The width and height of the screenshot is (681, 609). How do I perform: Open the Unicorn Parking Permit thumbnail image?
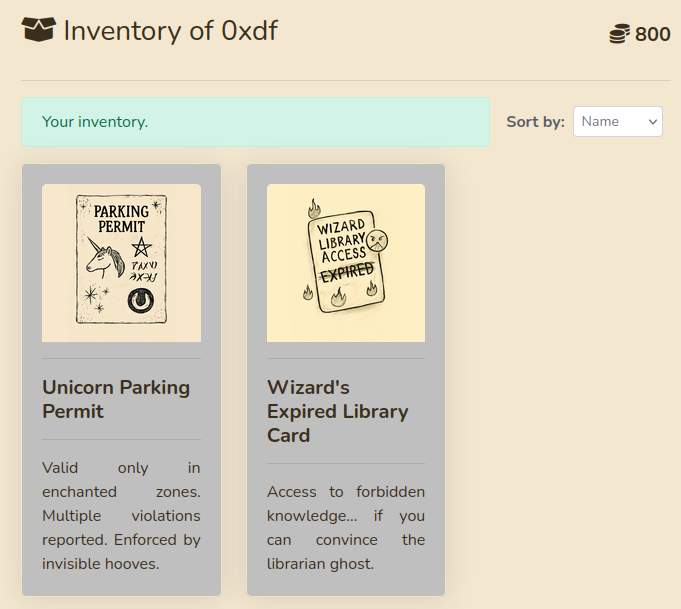(x=121, y=263)
